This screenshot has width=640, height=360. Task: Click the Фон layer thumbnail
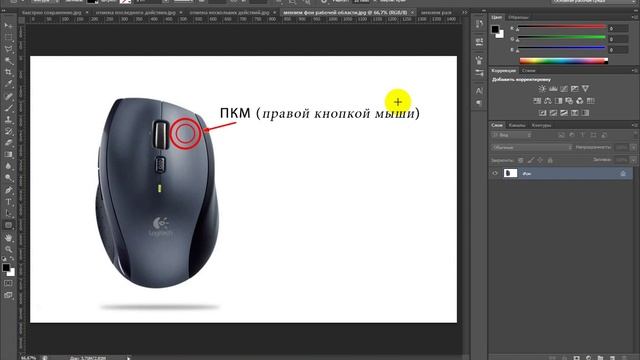510,173
